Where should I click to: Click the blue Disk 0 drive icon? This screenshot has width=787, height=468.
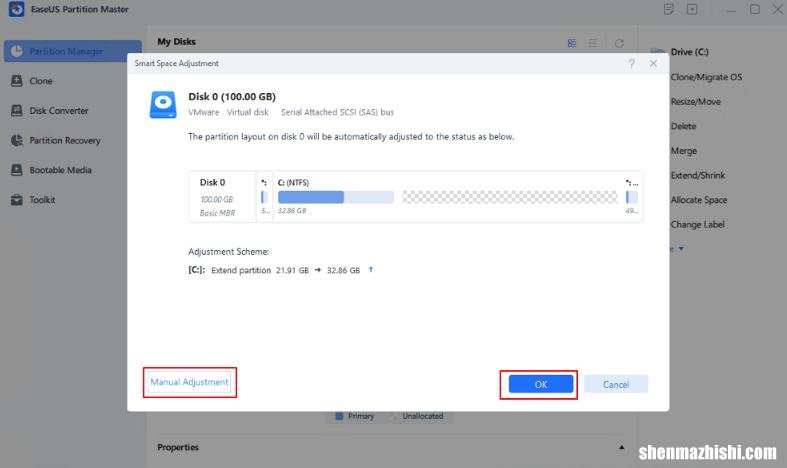coord(163,104)
